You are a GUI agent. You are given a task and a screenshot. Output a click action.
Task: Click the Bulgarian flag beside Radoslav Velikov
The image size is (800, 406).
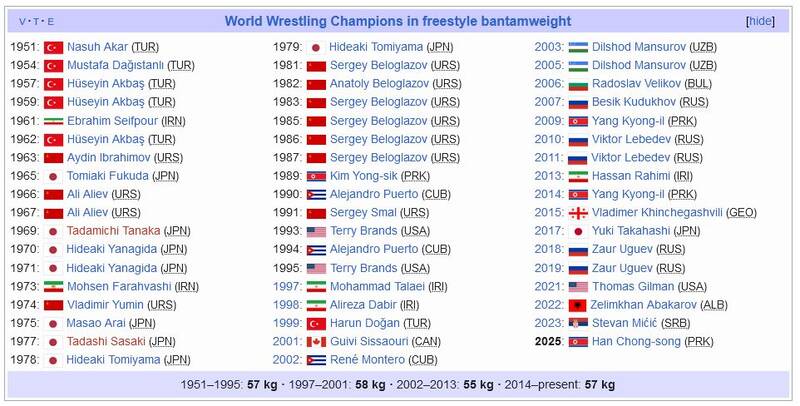point(577,84)
